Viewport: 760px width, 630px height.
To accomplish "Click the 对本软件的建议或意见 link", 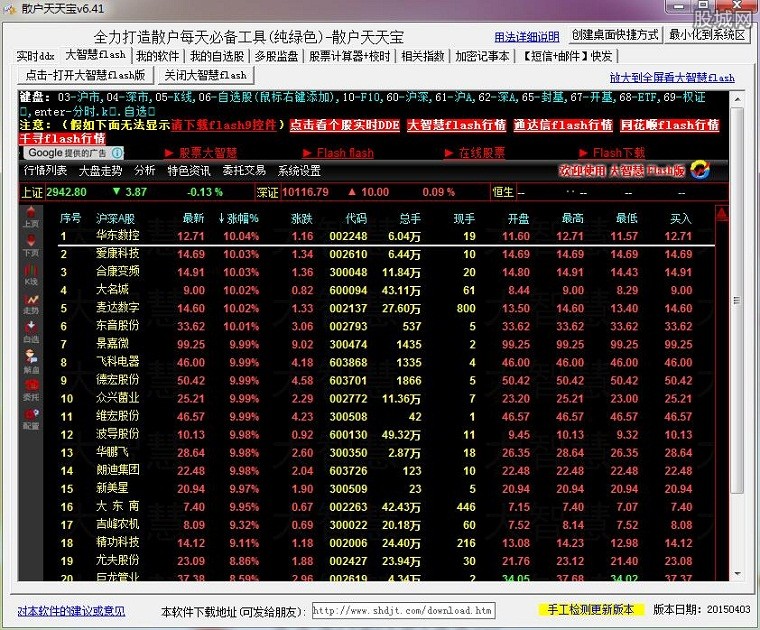I will pos(71,610).
